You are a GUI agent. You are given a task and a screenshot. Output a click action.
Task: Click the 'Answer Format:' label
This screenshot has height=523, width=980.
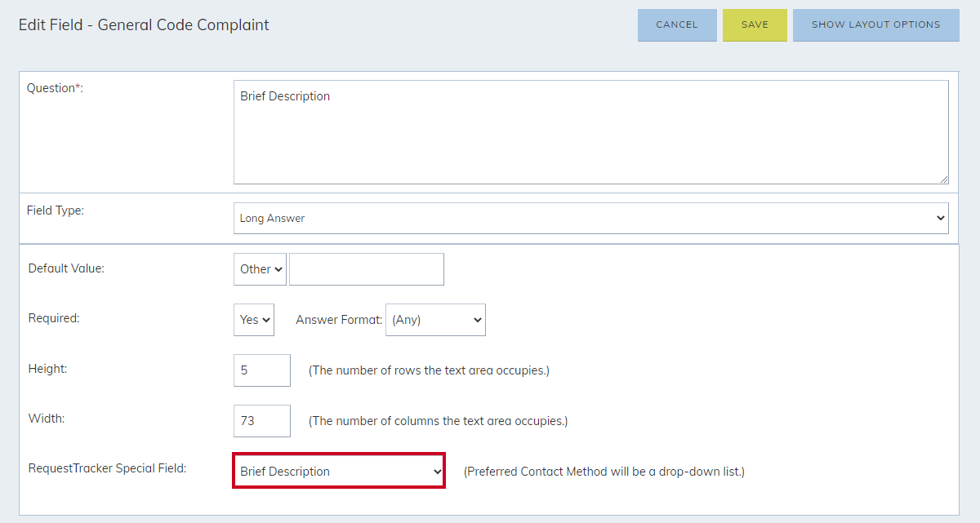(339, 320)
